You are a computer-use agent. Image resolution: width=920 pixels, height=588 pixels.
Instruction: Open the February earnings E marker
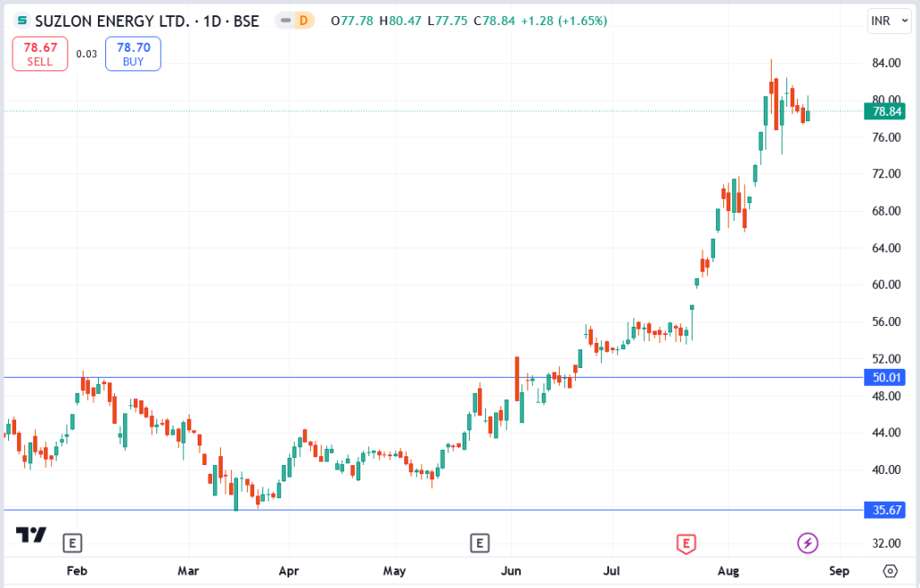tap(72, 543)
